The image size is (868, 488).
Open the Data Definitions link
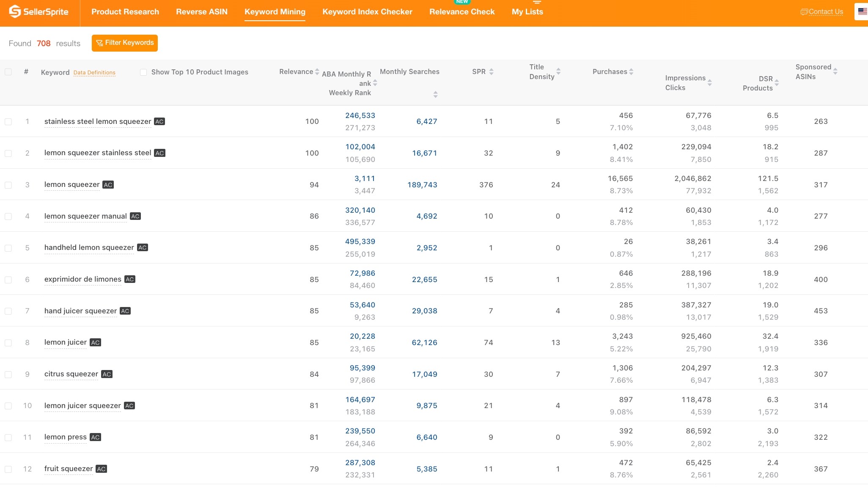coord(94,73)
